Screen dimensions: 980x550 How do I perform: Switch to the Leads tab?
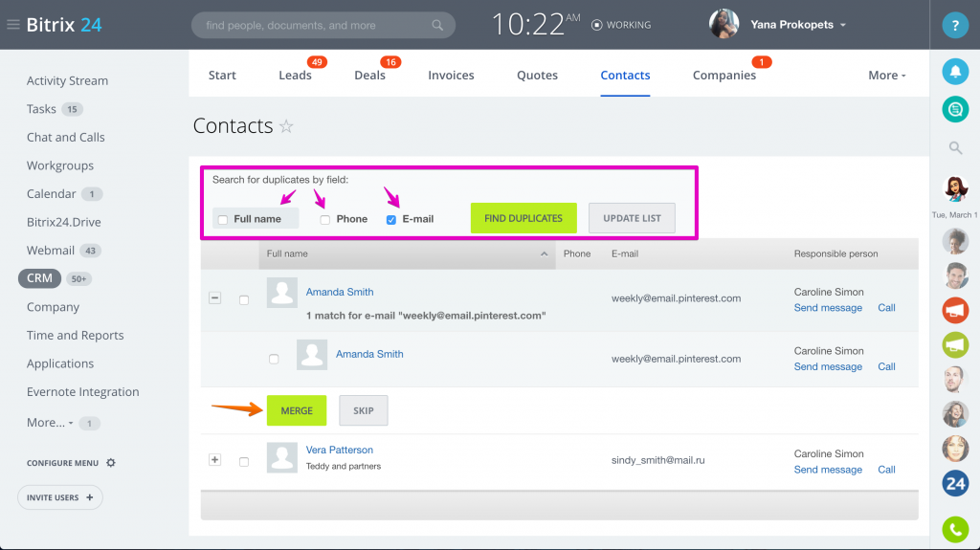click(295, 75)
